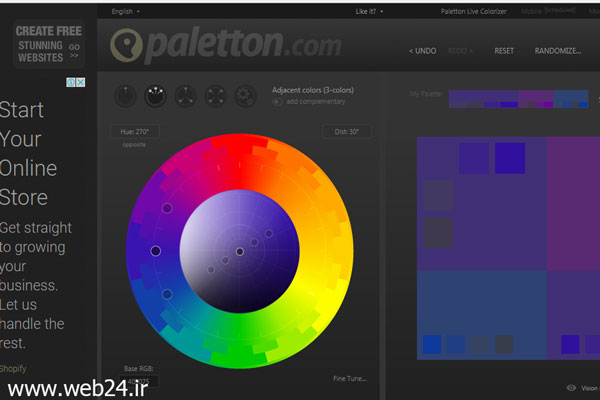The height and width of the screenshot is (400, 600).
Task: Click the My Palette preview strip
Action: coord(518,99)
